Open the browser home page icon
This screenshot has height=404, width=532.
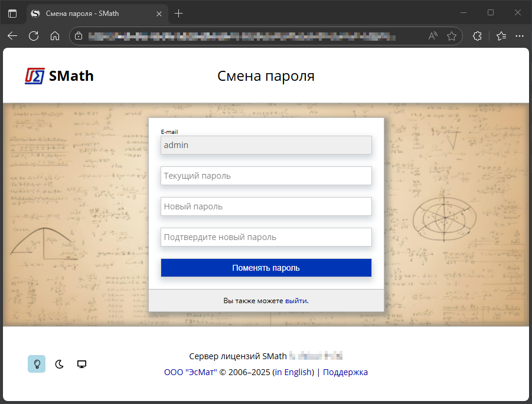(x=55, y=36)
